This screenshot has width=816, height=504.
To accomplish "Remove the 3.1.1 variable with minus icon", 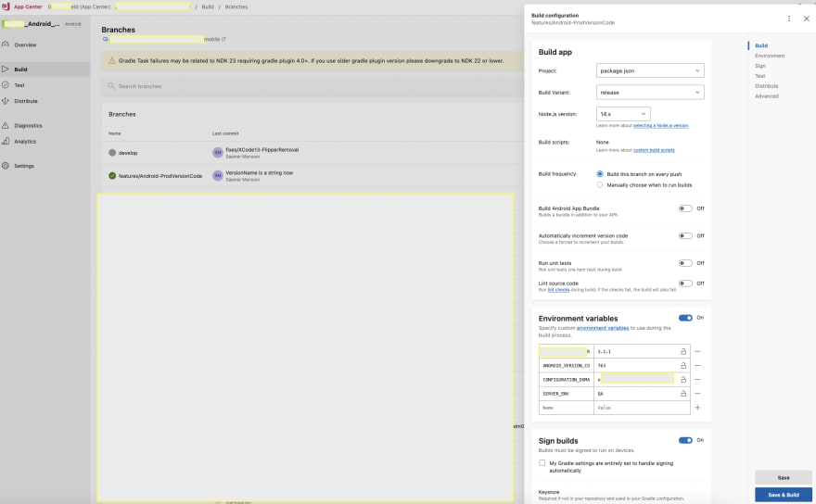I will 697,352.
